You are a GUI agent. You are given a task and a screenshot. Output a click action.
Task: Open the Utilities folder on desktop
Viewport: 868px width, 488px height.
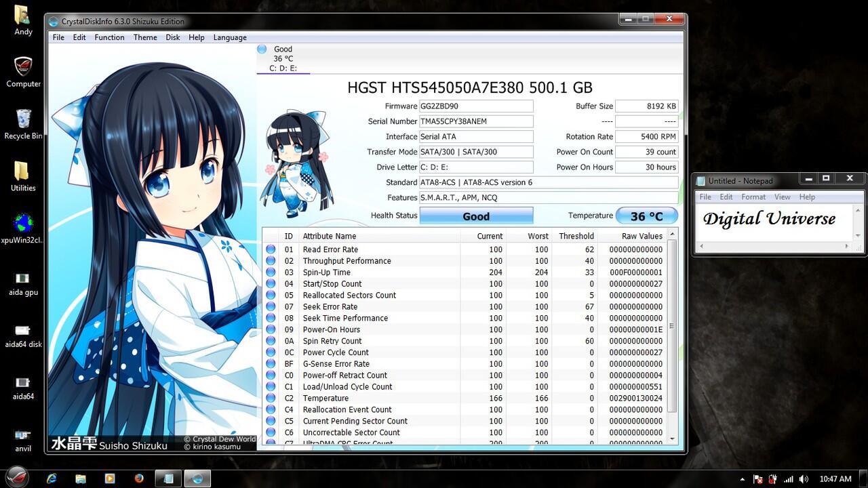click(x=23, y=176)
